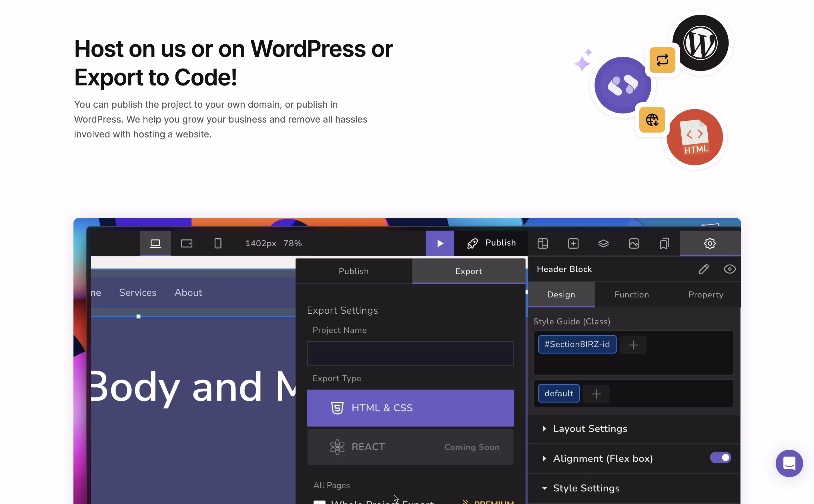The height and width of the screenshot is (504, 814).
Task: Add a state next to default tag
Action: [596, 394]
